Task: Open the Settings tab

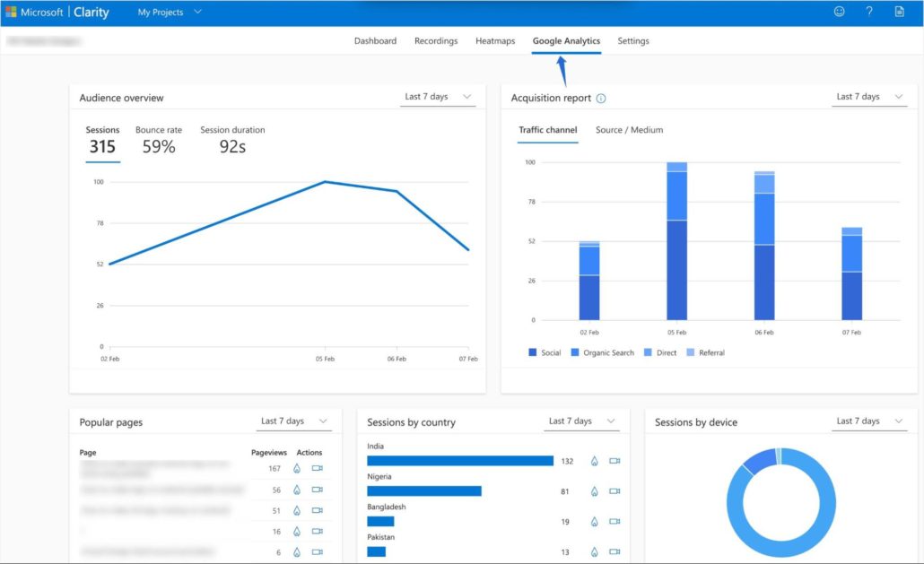Action: pyautogui.click(x=633, y=40)
